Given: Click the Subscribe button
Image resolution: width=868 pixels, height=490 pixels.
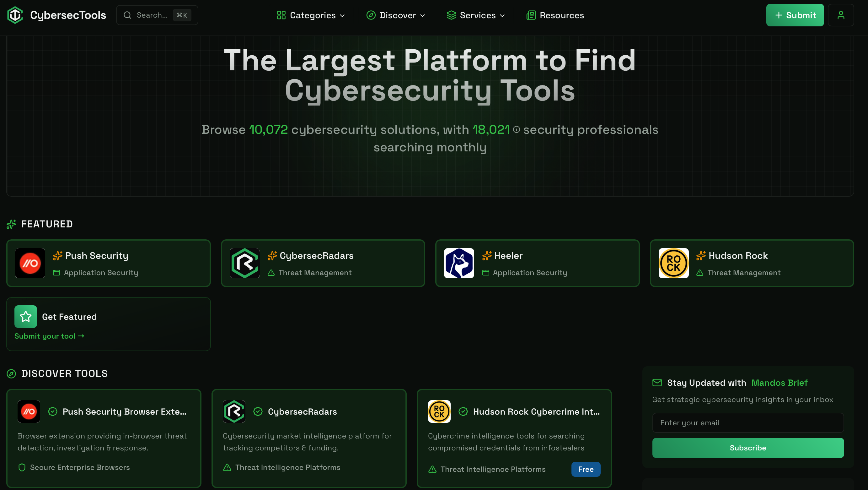Looking at the screenshot, I should pyautogui.click(x=748, y=448).
